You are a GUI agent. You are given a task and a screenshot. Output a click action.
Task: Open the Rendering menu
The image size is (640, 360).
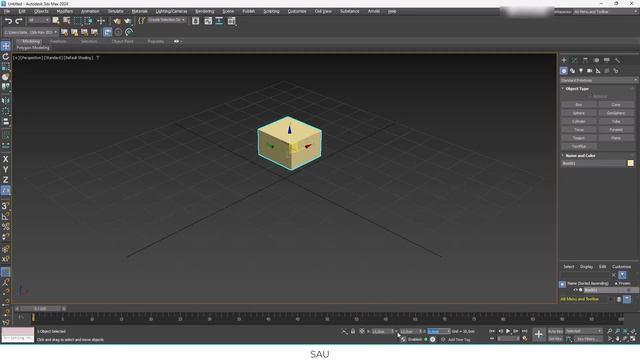(204, 11)
